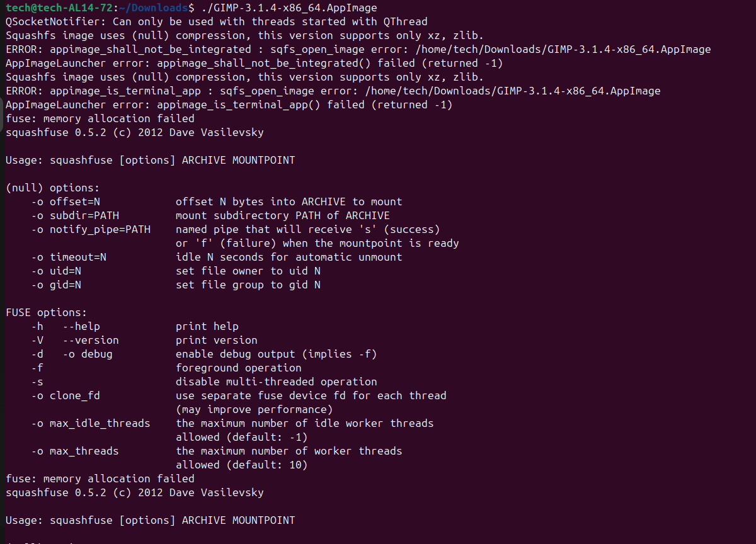Click the "-o offset=N" option
756x544 pixels.
(x=66, y=202)
